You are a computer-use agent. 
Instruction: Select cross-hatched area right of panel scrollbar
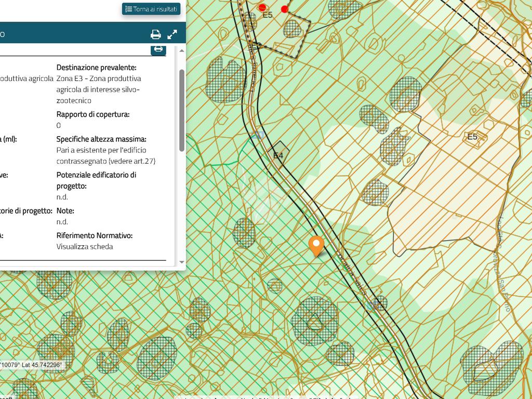[x=225, y=79]
